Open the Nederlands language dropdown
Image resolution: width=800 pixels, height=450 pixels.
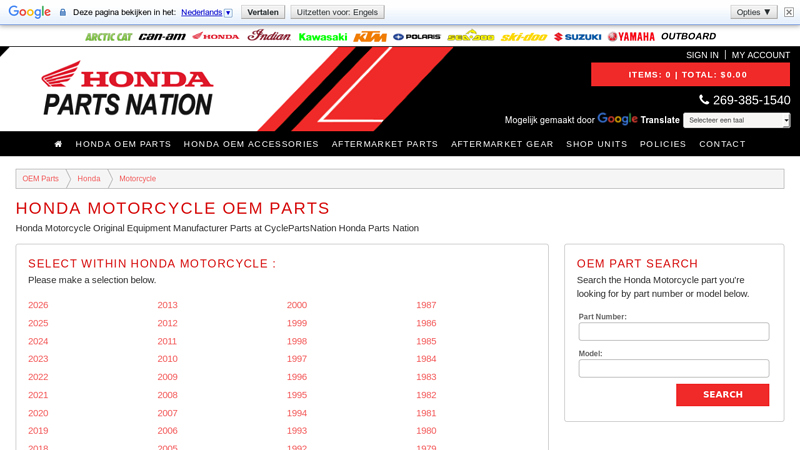coord(207,12)
